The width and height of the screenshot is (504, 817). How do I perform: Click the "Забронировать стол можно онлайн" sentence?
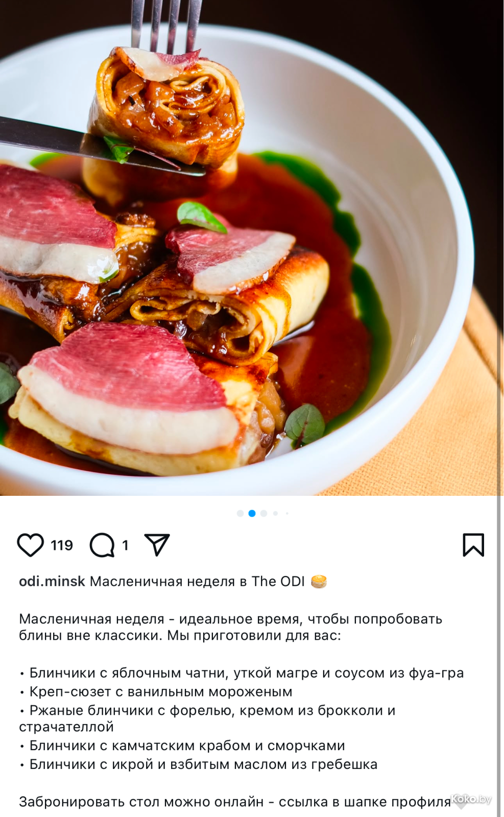click(141, 802)
